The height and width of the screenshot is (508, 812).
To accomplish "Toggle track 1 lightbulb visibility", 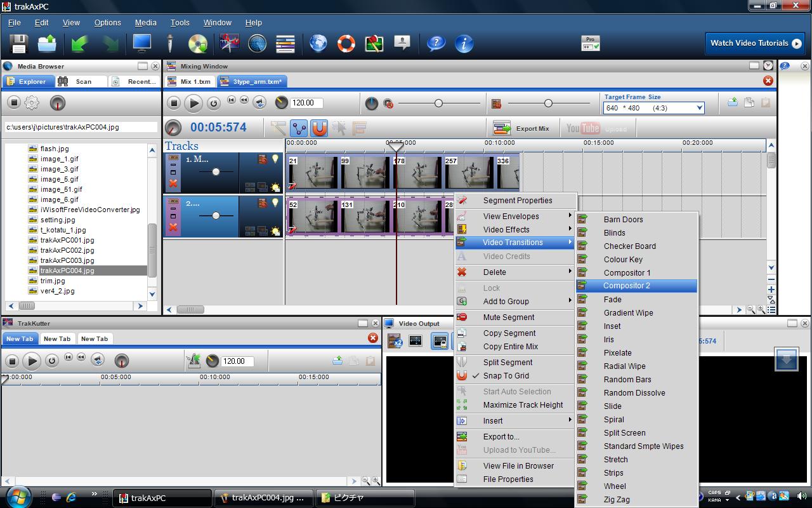I will [x=275, y=159].
